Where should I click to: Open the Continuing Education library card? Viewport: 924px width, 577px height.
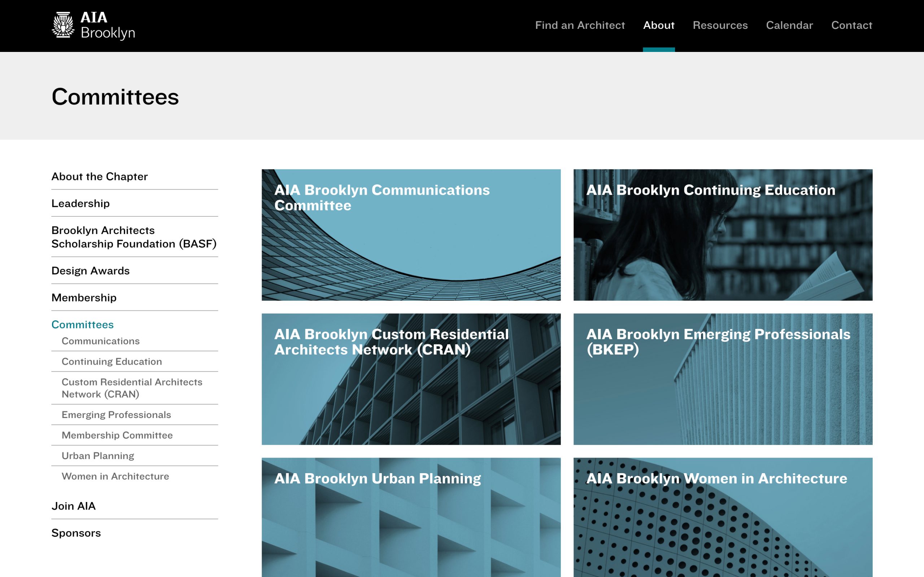pos(723,235)
